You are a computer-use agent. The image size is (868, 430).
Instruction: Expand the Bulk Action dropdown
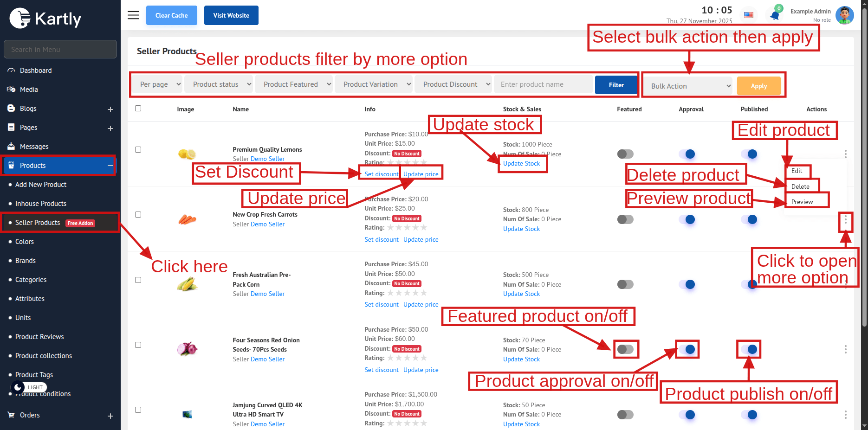(x=688, y=86)
